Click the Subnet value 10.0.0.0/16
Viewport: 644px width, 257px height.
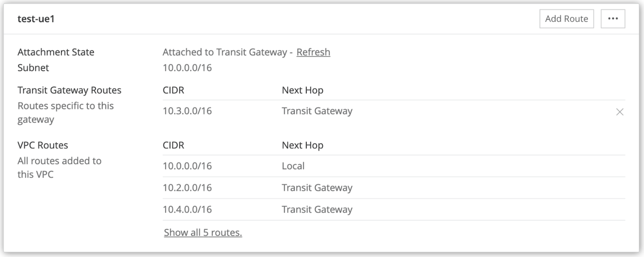pos(187,68)
